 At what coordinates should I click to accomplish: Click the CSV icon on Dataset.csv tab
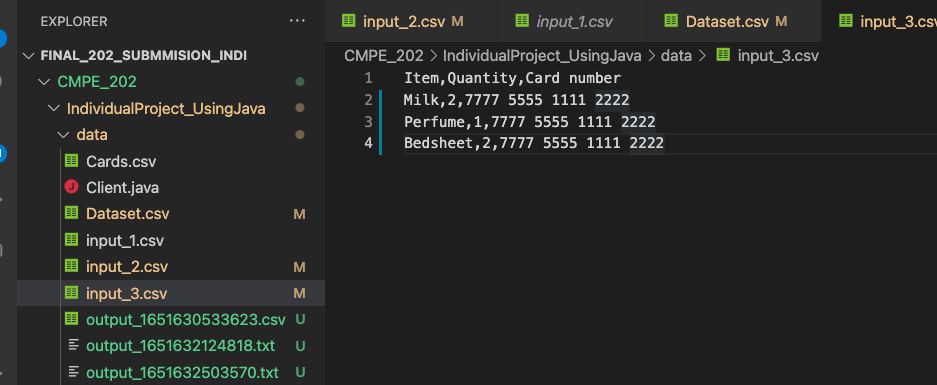(671, 21)
